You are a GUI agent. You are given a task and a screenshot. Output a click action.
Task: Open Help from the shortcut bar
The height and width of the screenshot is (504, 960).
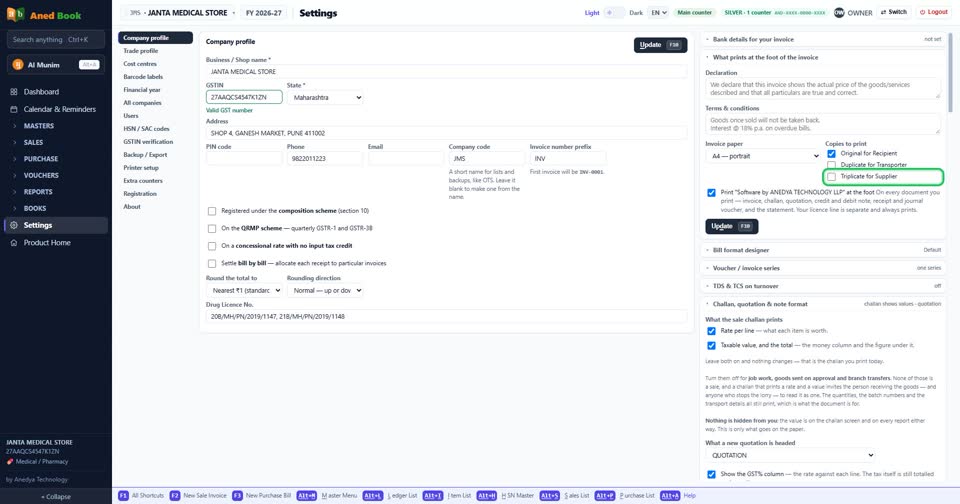click(x=678, y=495)
